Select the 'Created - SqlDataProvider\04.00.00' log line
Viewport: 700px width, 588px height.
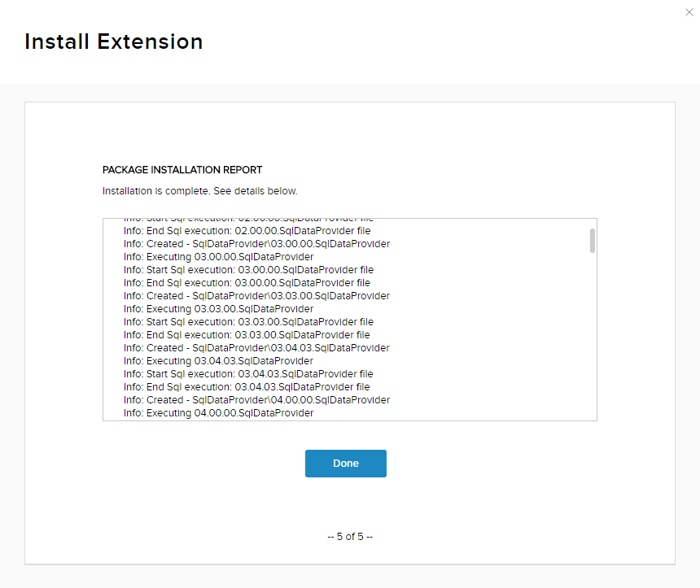coord(256,400)
